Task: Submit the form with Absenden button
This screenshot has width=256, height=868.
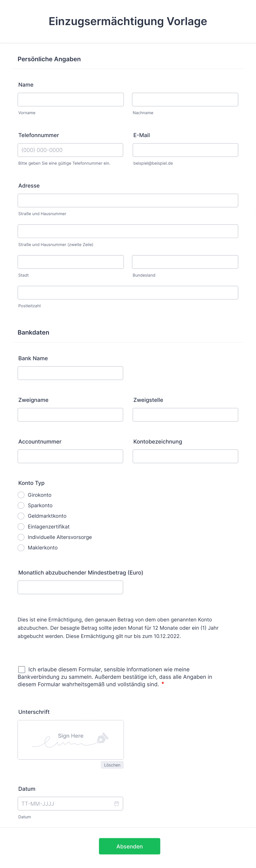Action: tap(129, 846)
